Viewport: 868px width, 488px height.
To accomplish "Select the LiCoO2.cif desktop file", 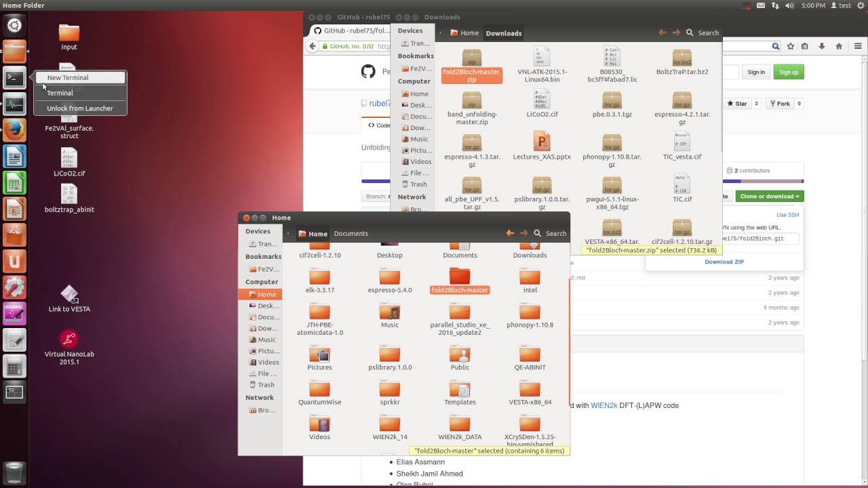I will click(69, 163).
